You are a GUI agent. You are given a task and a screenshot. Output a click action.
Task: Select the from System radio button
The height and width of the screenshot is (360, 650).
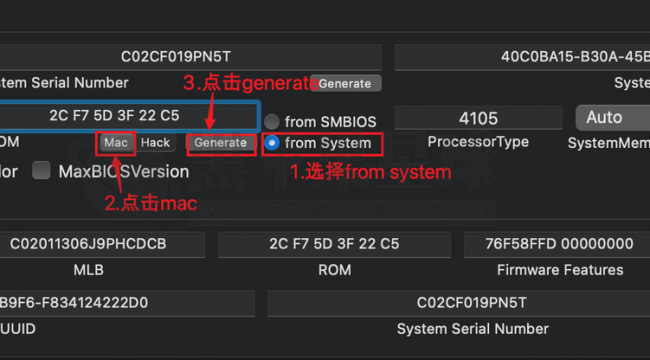tap(272, 143)
